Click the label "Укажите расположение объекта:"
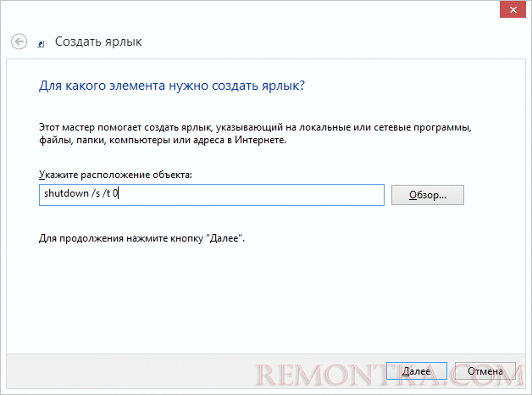This screenshot has height=395, width=532. pos(115,175)
